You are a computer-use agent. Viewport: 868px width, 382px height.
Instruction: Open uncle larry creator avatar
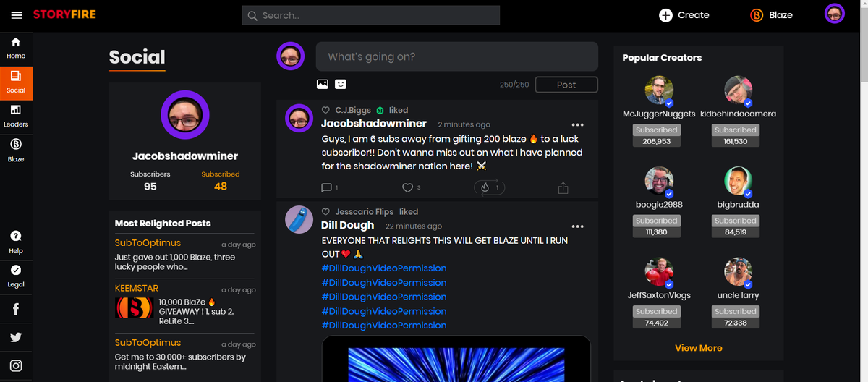(738, 272)
